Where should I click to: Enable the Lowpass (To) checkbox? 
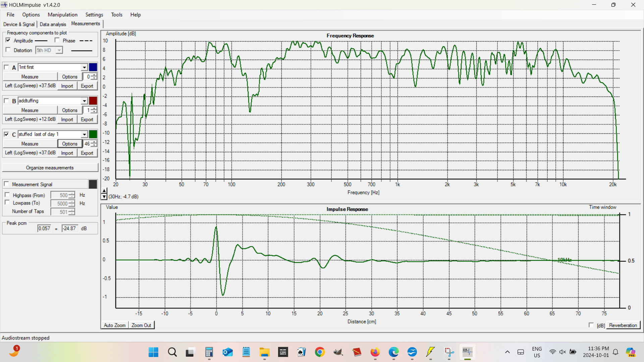click(x=7, y=202)
